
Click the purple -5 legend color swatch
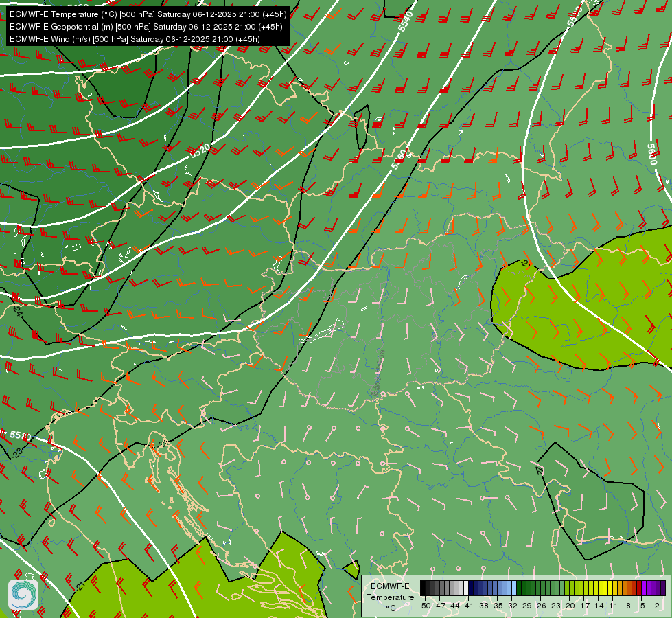point(644,588)
